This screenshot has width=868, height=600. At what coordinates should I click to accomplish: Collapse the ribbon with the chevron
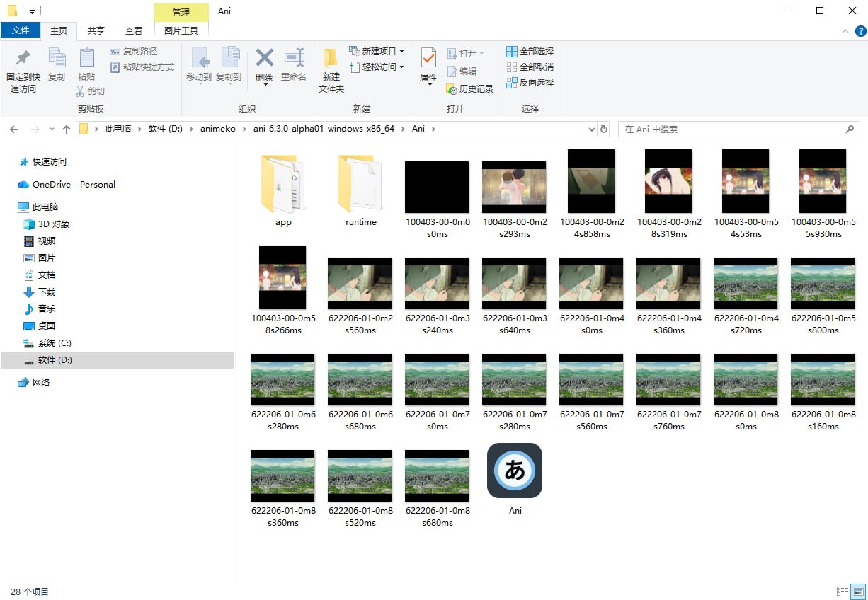844,31
